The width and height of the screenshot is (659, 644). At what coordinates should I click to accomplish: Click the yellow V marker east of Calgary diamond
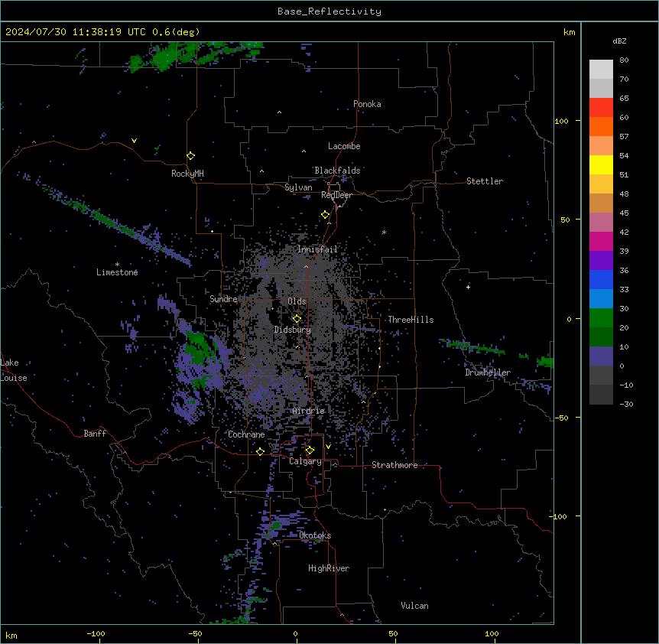tap(328, 447)
